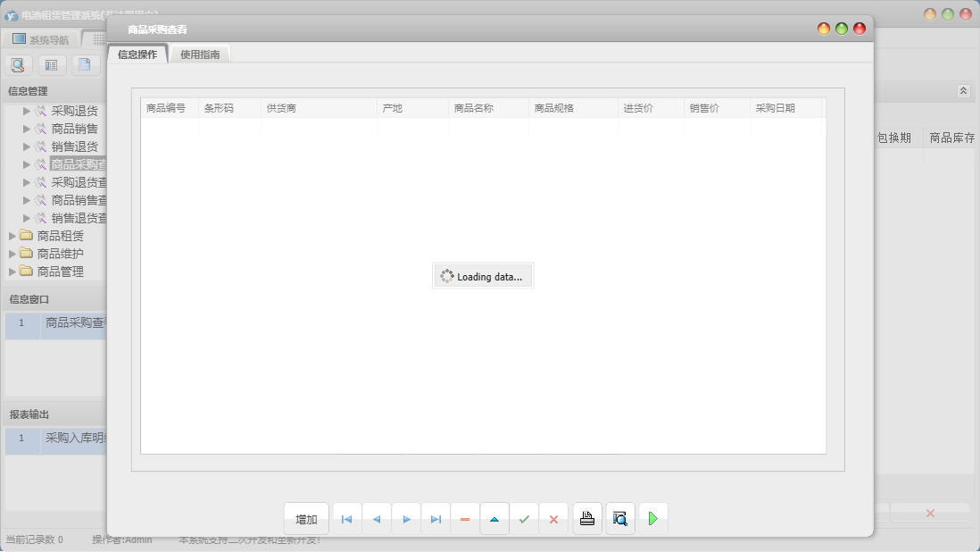Select the 系统导航 tab
This screenshot has width=980, height=552.
tap(40, 39)
